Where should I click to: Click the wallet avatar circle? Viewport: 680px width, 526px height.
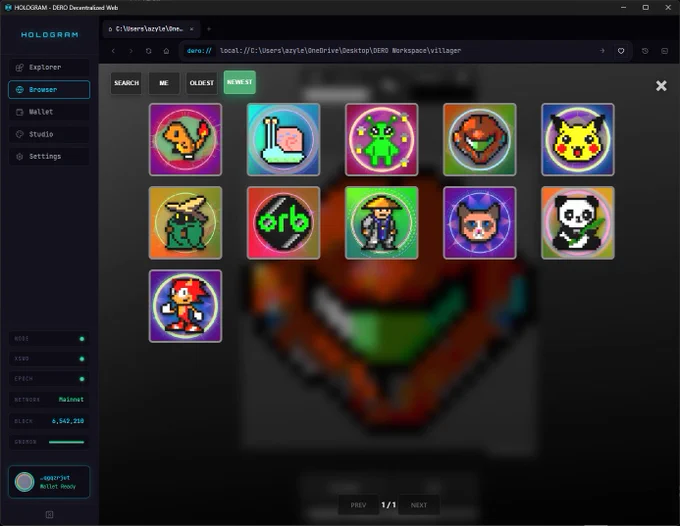point(24,482)
